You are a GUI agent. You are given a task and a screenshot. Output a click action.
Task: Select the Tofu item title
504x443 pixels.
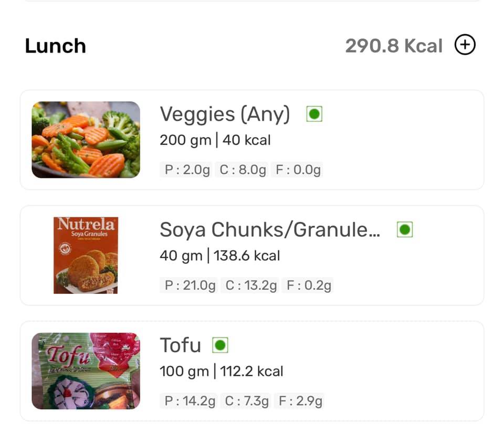pyautogui.click(x=180, y=345)
